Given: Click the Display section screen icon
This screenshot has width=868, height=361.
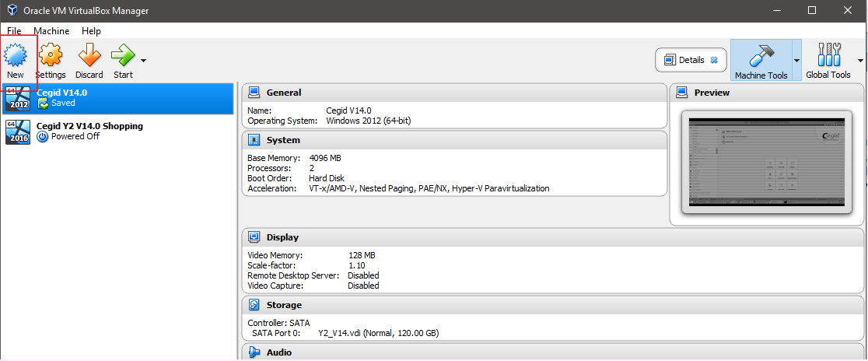Looking at the screenshot, I should 254,237.
